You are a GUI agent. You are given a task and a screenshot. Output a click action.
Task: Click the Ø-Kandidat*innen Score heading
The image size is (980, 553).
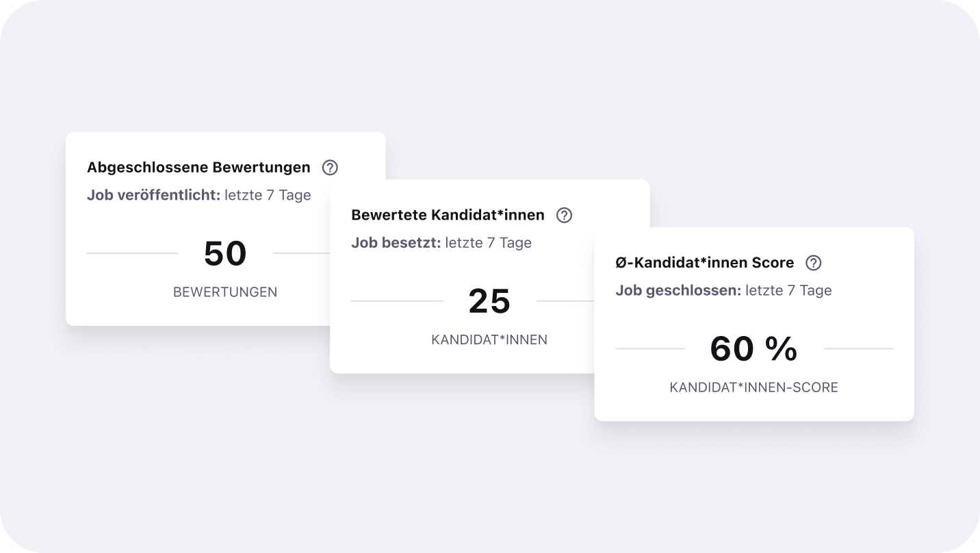(704, 263)
